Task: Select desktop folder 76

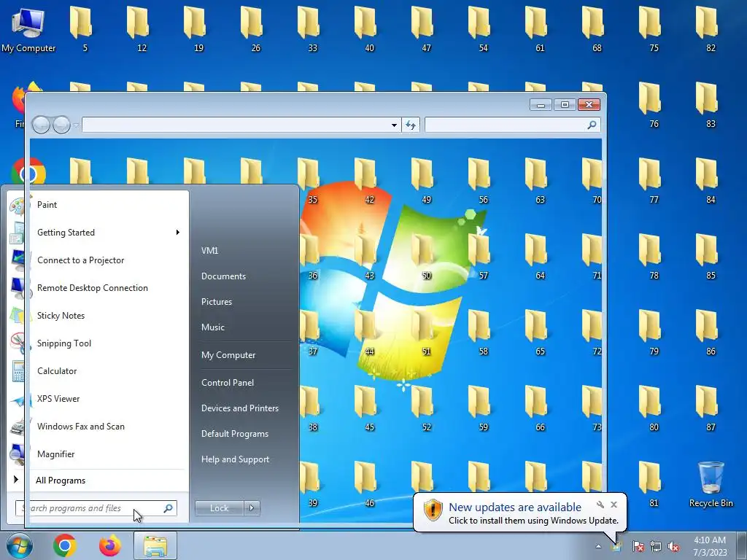Action: click(651, 105)
